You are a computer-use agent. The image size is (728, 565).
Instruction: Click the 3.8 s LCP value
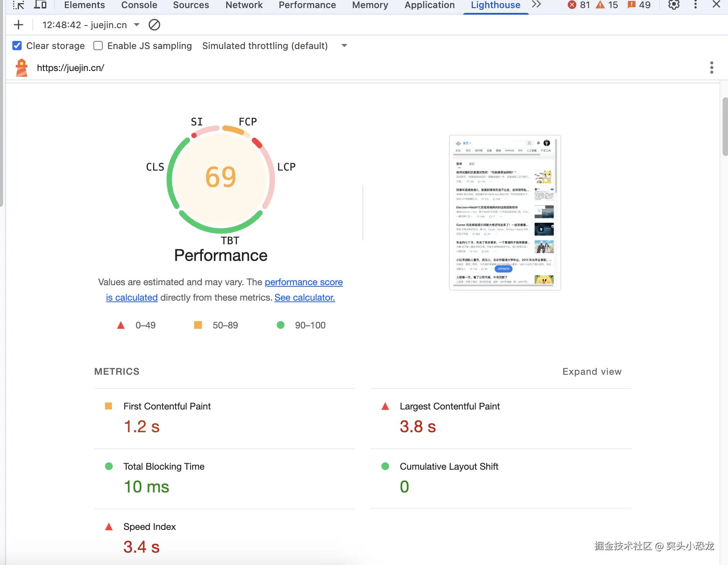click(418, 427)
